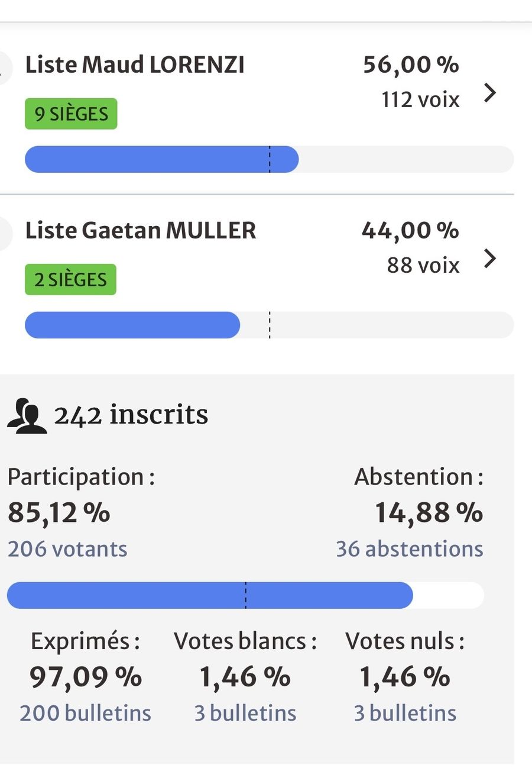532x781 pixels.
Task: Click the 112 voix count
Action: point(420,99)
